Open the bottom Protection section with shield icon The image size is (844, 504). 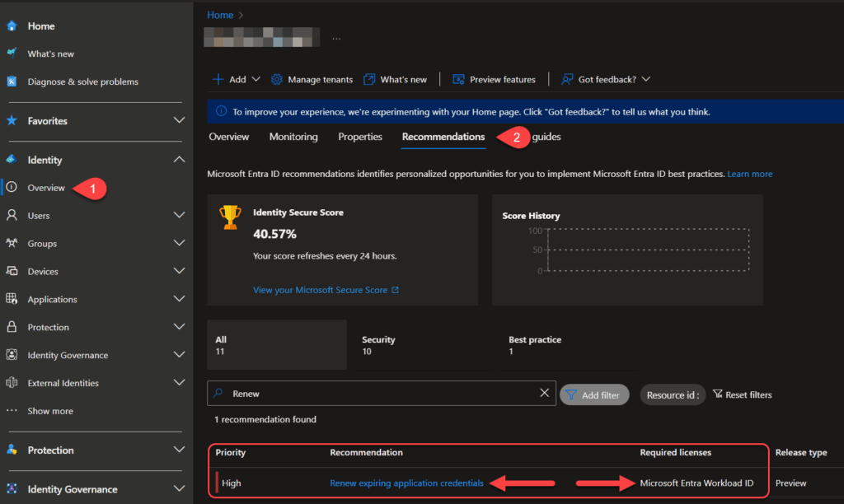coord(50,450)
